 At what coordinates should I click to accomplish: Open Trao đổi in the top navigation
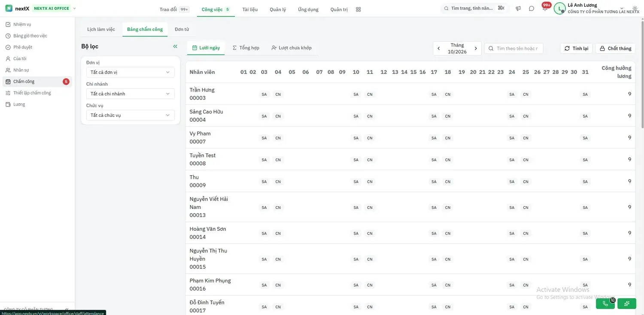click(174, 9)
